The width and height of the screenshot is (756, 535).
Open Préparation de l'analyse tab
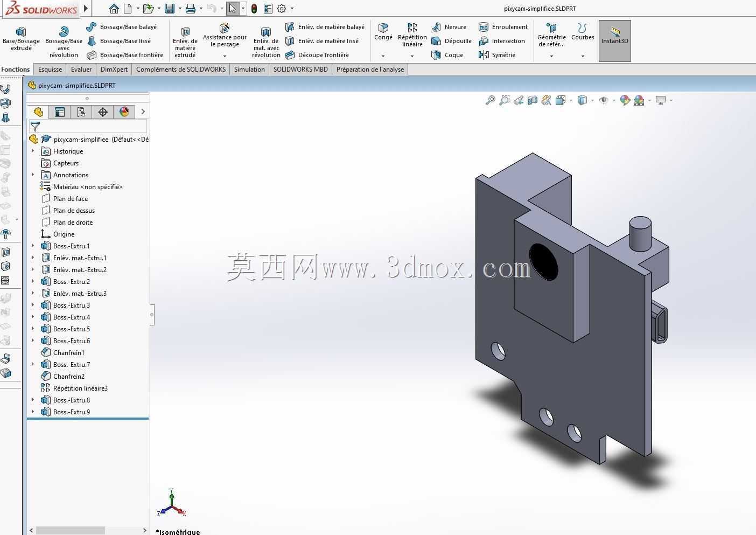tap(370, 70)
